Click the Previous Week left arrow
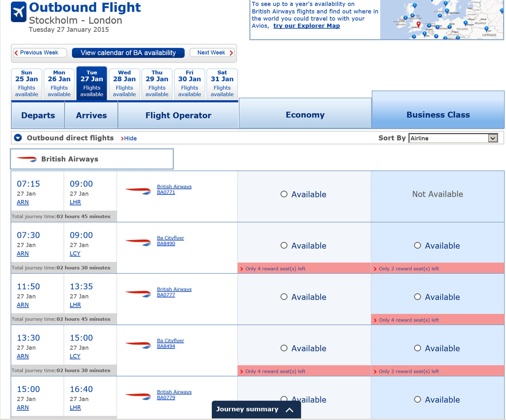Viewport: 506px width, 420px height. (x=16, y=53)
